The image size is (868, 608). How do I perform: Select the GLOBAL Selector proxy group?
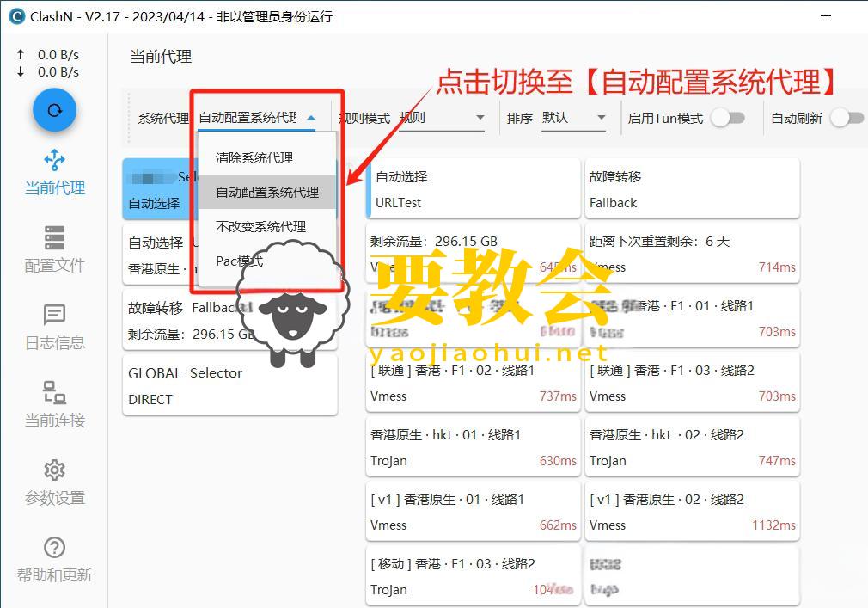[229, 385]
